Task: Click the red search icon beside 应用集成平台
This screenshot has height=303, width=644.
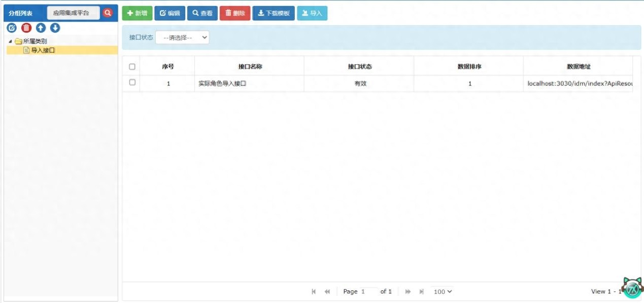Action: click(x=108, y=13)
